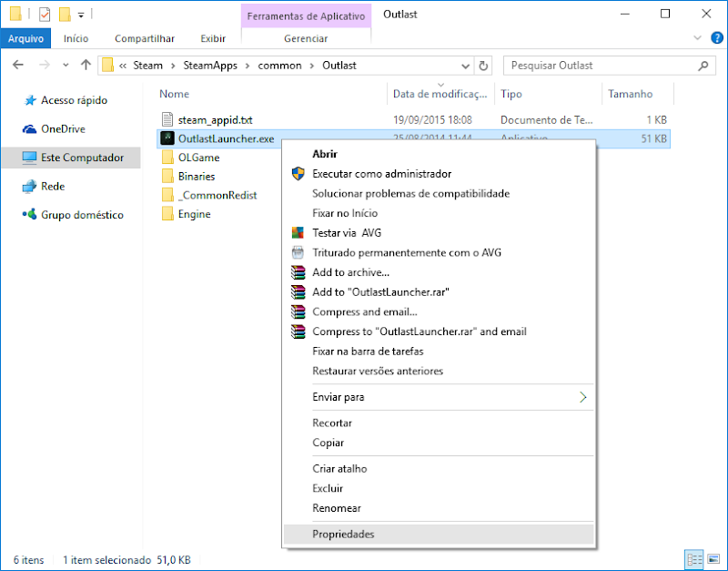The height and width of the screenshot is (571, 728).
Task: Click the Properties quick access toolbar icon
Action: (x=45, y=15)
